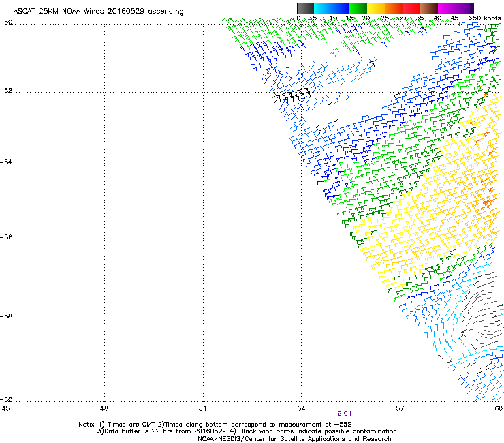Click the purple "19:04" measurement time

tap(343, 414)
